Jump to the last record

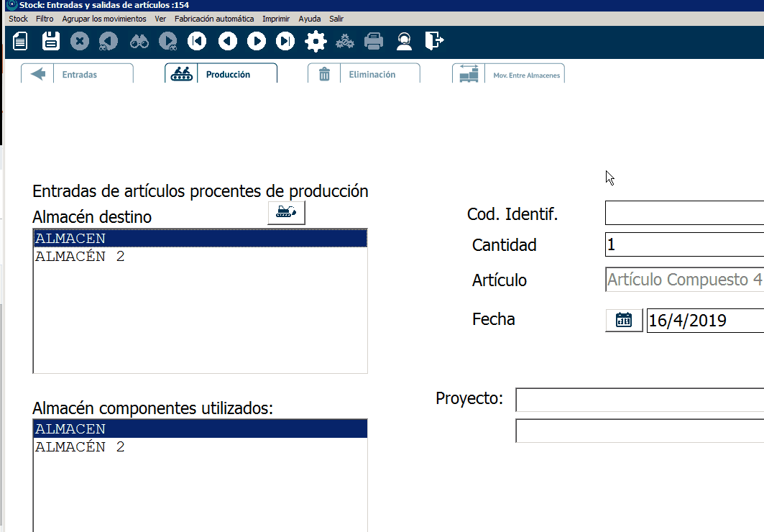(x=286, y=41)
